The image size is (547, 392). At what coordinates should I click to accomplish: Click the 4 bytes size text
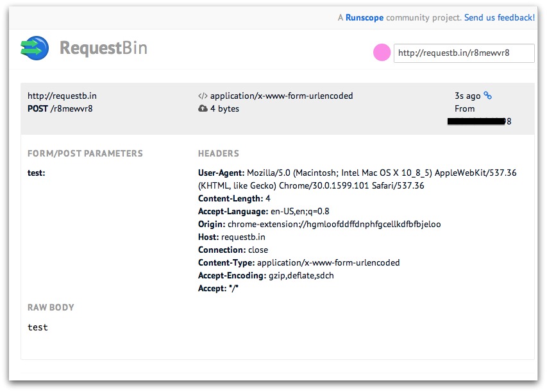tap(224, 108)
